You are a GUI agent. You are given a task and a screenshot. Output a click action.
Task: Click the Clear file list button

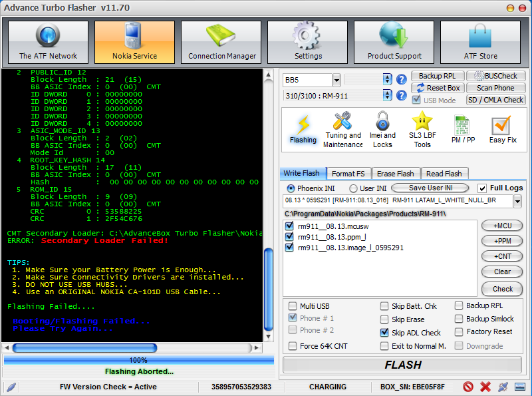tap(502, 272)
